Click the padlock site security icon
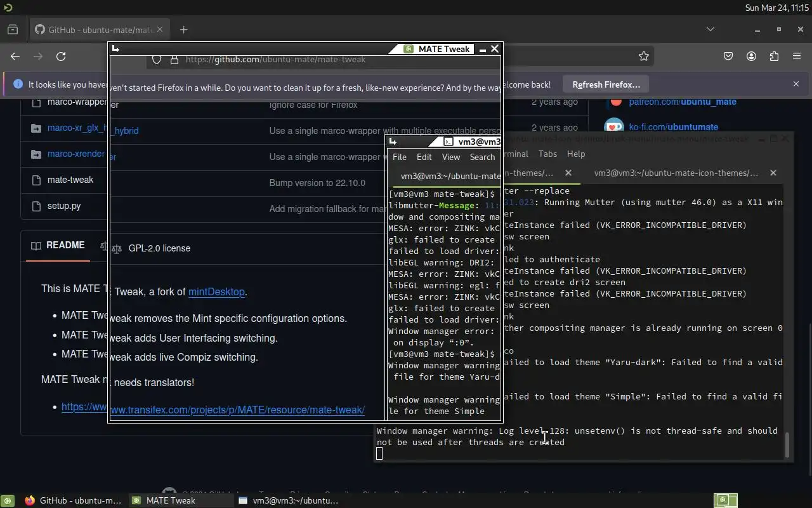812x508 pixels. click(174, 60)
